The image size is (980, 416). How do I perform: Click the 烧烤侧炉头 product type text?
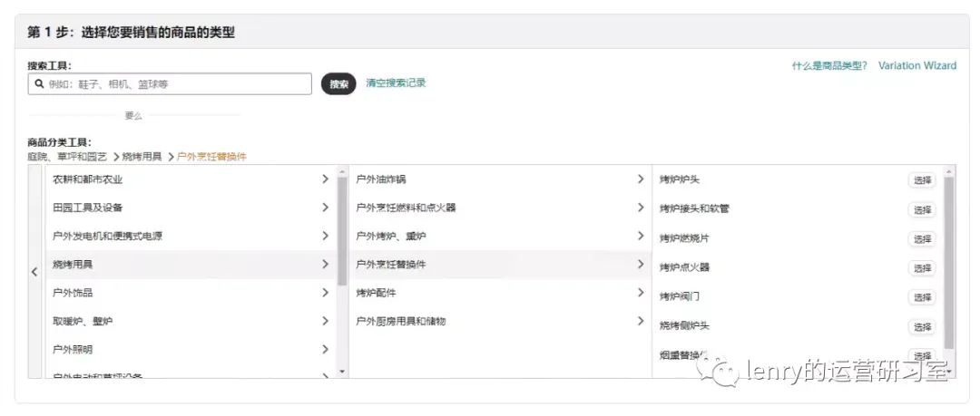(684, 326)
